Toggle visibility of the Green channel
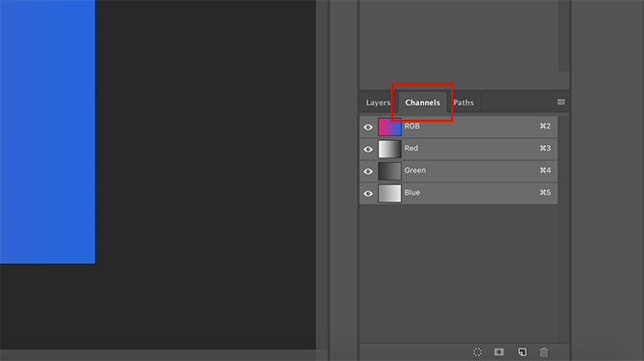The width and height of the screenshot is (644, 361). click(x=368, y=172)
